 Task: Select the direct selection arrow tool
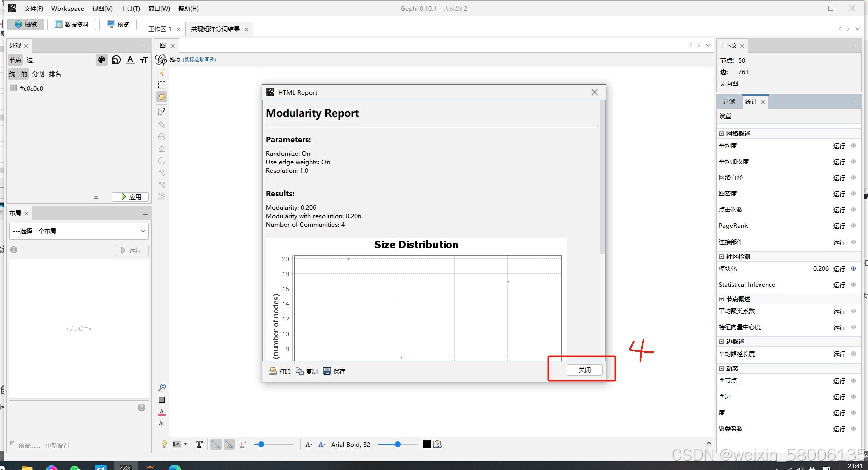[162, 73]
